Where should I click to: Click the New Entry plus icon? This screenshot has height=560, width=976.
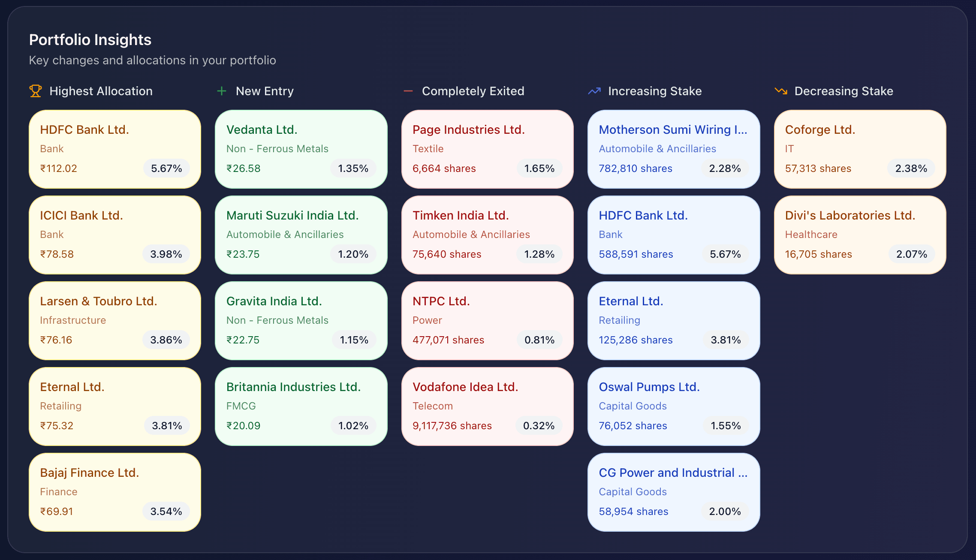(222, 91)
